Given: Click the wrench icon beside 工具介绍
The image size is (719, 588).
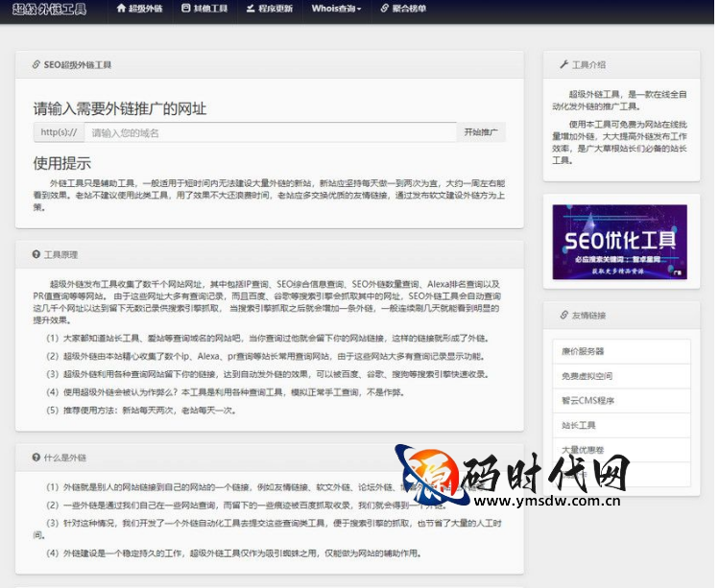Looking at the screenshot, I should 563,65.
